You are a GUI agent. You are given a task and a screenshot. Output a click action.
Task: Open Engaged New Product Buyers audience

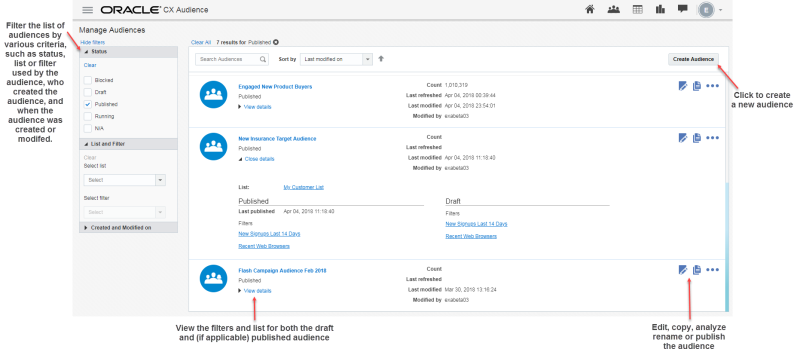pyautogui.click(x=275, y=87)
